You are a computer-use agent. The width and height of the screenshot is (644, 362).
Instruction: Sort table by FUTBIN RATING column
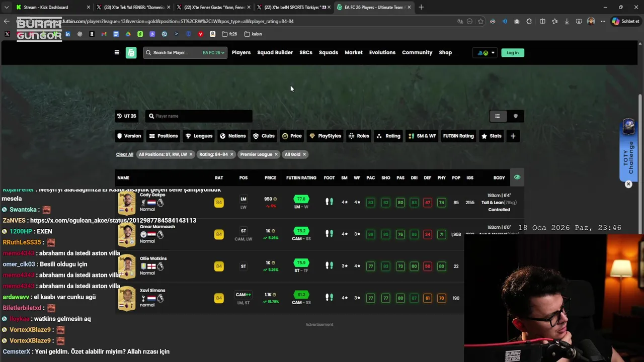click(x=301, y=177)
